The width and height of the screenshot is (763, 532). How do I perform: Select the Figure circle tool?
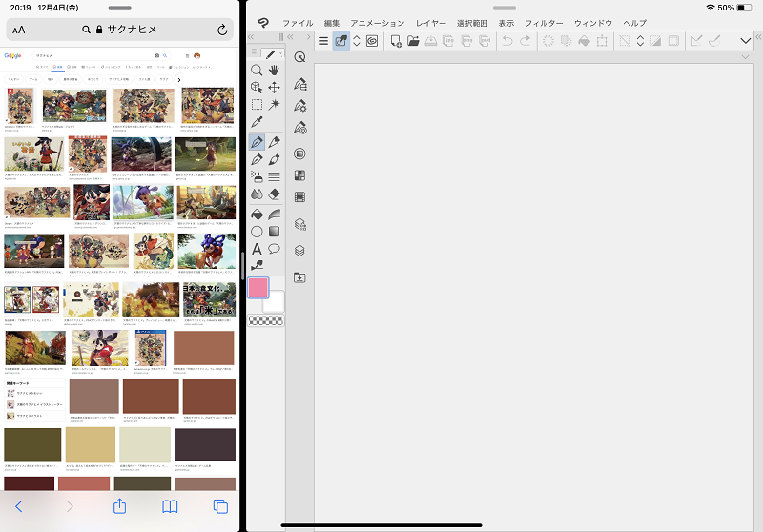tap(257, 232)
